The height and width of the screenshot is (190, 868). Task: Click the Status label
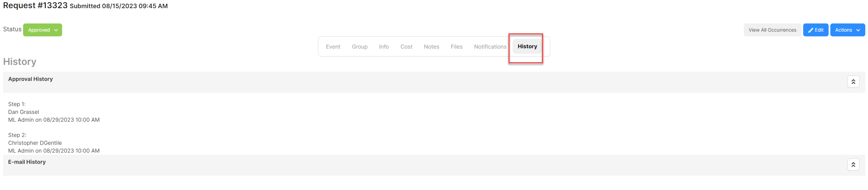click(x=12, y=29)
